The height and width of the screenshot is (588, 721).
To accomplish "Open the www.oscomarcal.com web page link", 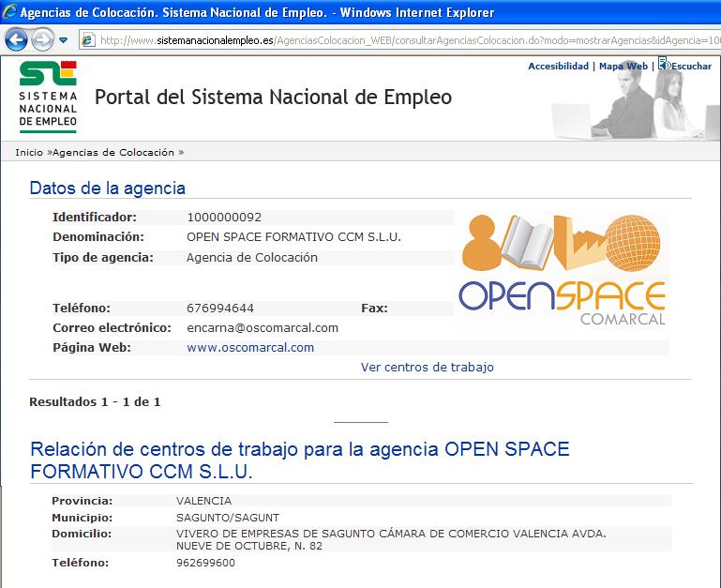I will (250, 347).
